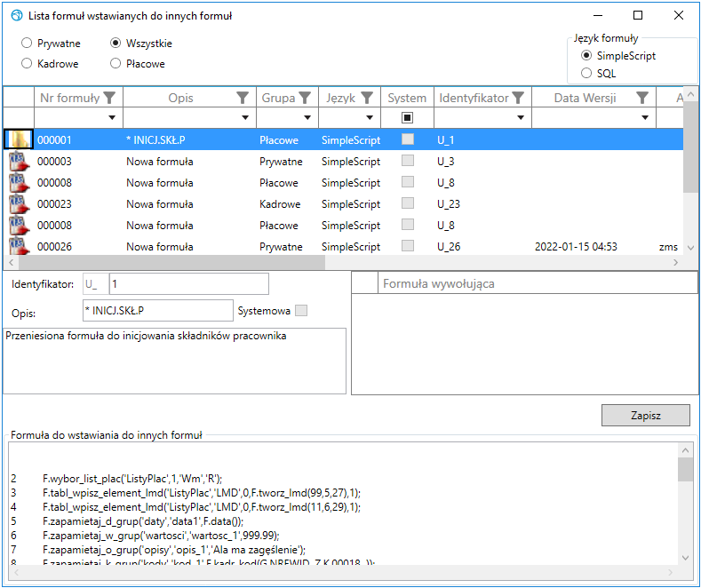Click the formula icon for row U_23
Image resolution: width=701 pixels, height=588 pixels.
[19, 204]
